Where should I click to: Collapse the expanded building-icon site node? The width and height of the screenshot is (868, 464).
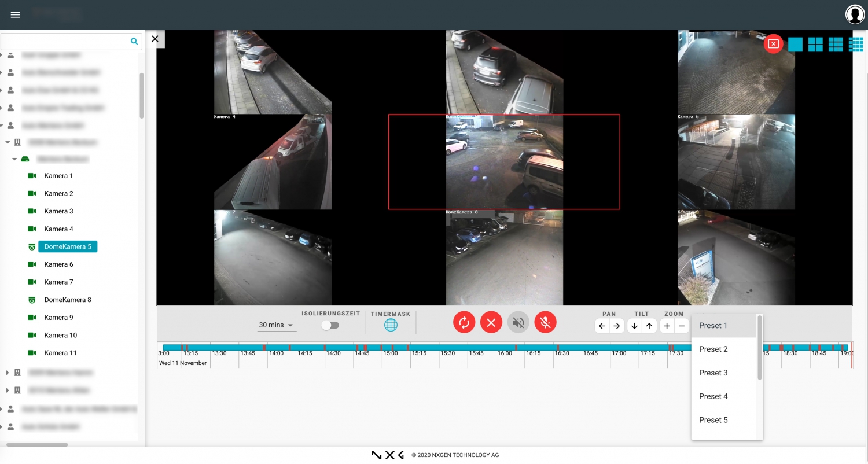pyautogui.click(x=8, y=142)
